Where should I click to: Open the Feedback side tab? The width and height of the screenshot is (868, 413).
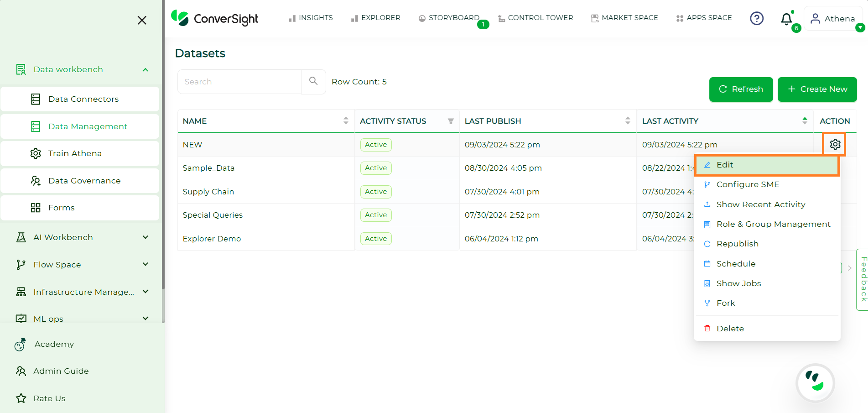pyautogui.click(x=863, y=279)
